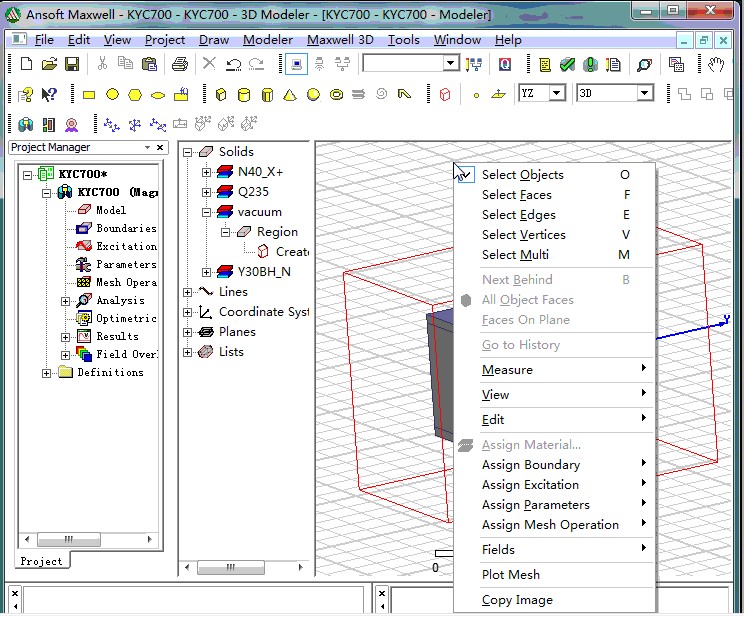Screen dimensions: 744x617
Task: Click the Save disk icon
Action: [72, 64]
